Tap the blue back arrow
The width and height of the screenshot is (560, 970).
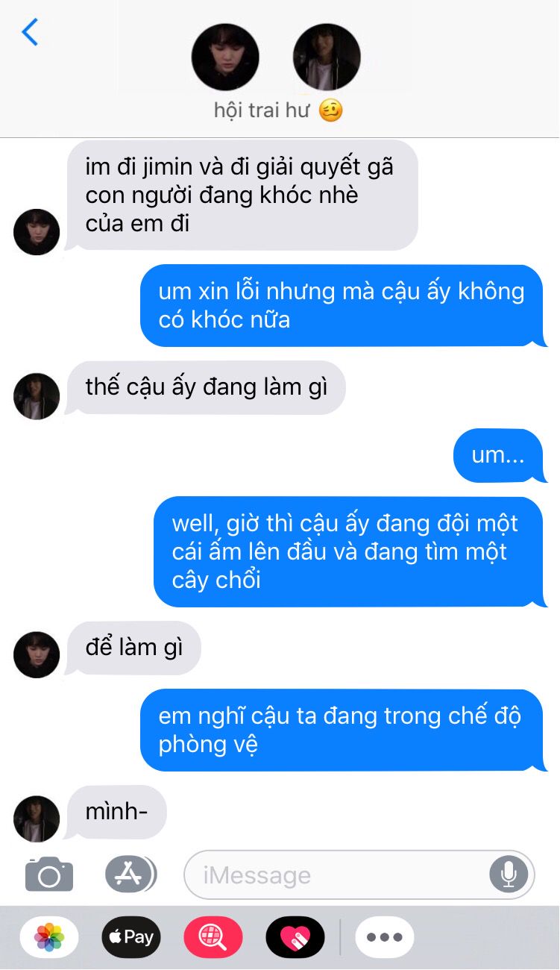(x=30, y=32)
